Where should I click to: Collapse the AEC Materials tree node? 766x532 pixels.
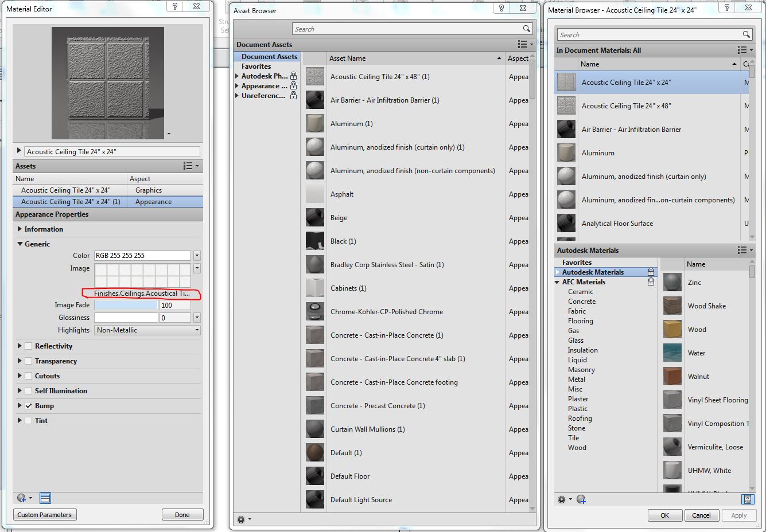[x=557, y=282]
